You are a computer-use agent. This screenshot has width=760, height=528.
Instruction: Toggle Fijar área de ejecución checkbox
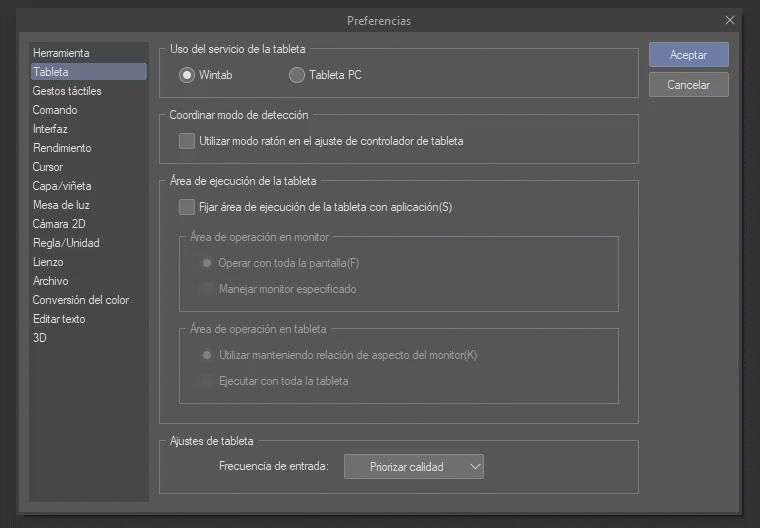coord(187,207)
